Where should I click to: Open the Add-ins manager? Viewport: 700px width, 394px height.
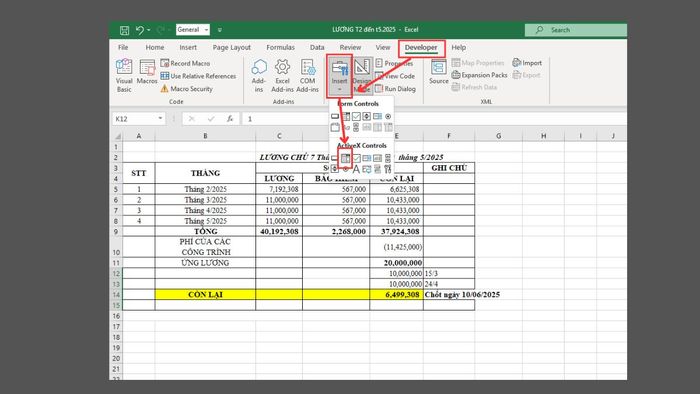pyautogui.click(x=258, y=75)
